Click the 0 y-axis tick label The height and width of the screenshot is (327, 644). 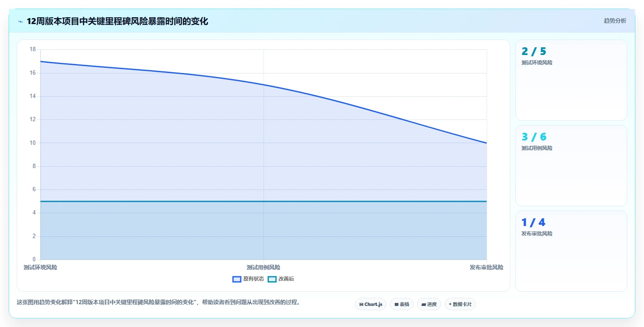point(34,260)
